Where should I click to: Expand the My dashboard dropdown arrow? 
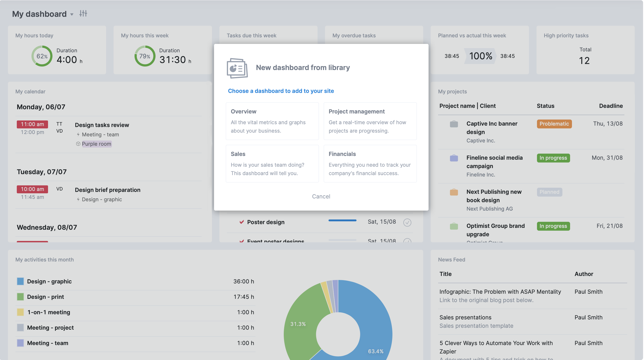[x=72, y=14]
